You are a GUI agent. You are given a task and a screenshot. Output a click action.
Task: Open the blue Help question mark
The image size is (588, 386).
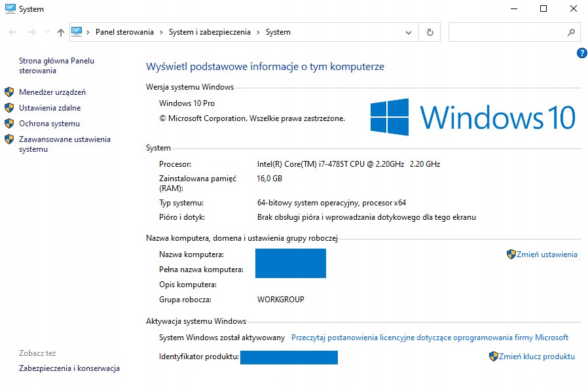point(582,53)
